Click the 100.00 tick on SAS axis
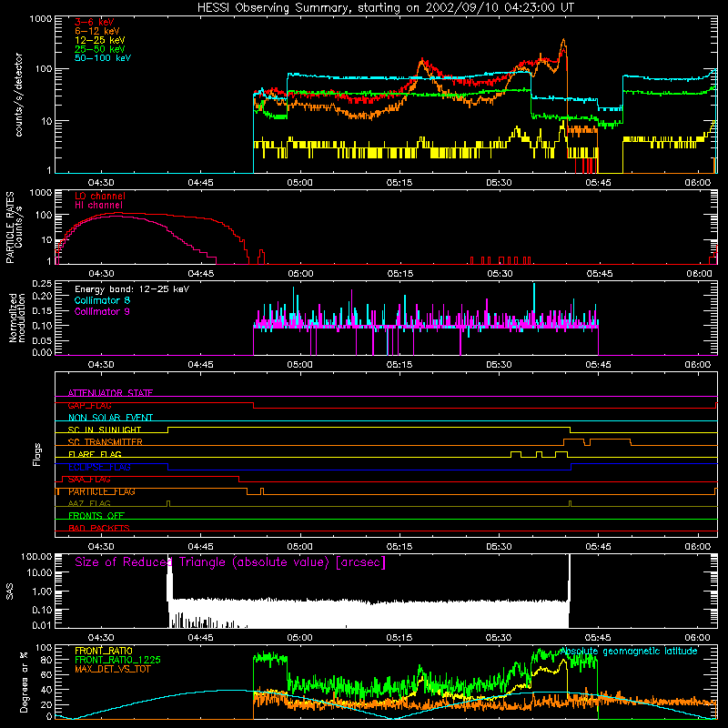The height and width of the screenshot is (728, 728). (x=36, y=557)
